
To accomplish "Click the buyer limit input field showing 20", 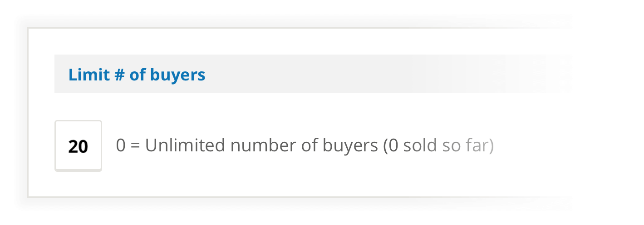I will point(78,146).
